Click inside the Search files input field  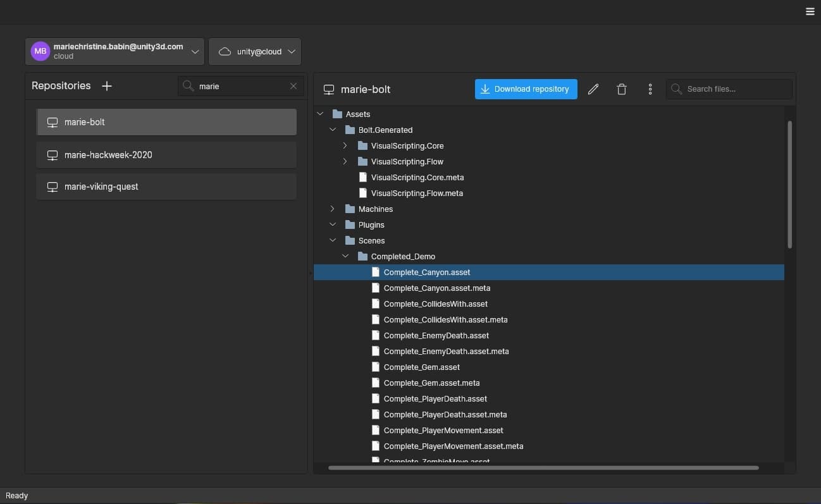point(727,89)
